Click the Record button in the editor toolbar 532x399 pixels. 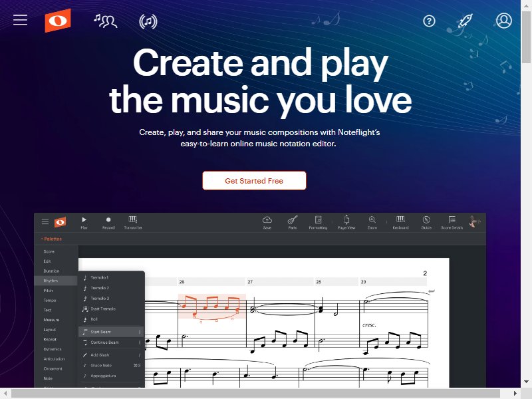tap(108, 223)
